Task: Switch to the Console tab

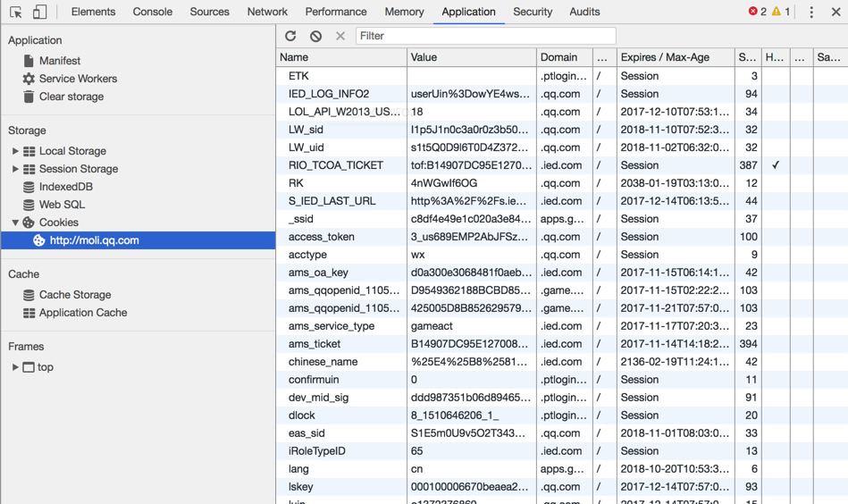Action: [x=153, y=12]
